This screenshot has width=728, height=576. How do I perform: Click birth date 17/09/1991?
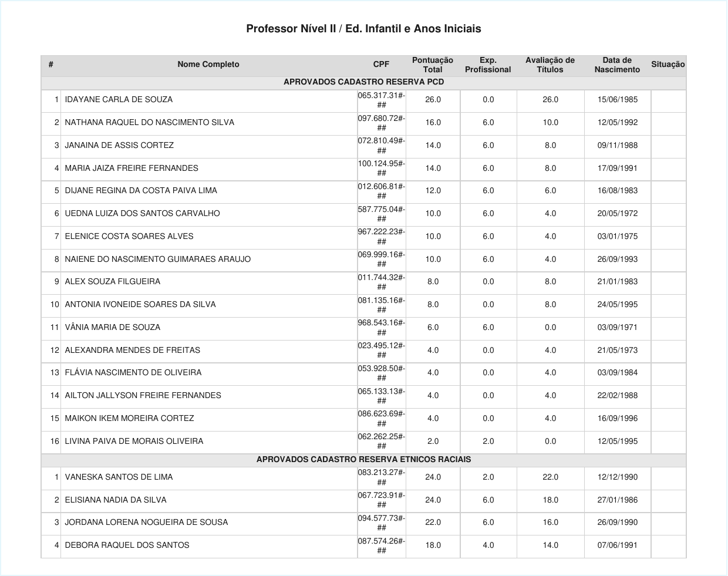click(x=617, y=169)
